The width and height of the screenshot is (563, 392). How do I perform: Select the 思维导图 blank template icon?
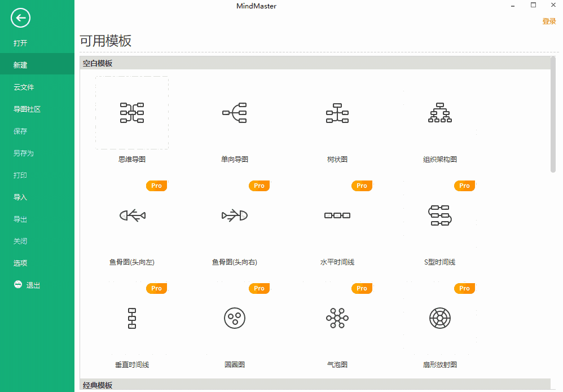(132, 113)
